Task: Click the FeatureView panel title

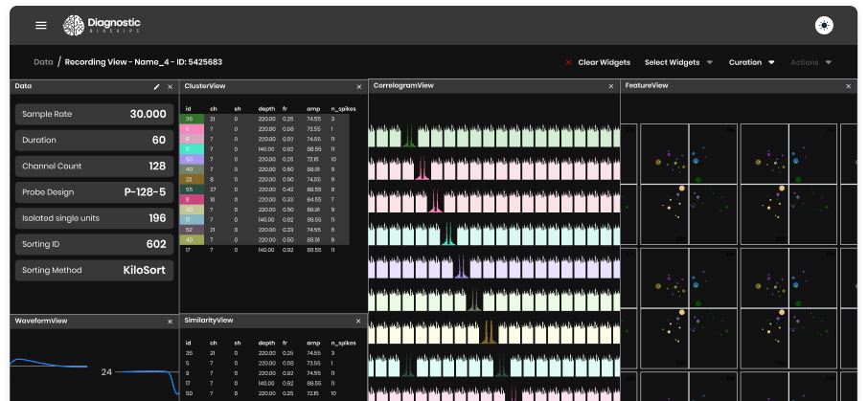Action: tap(647, 86)
